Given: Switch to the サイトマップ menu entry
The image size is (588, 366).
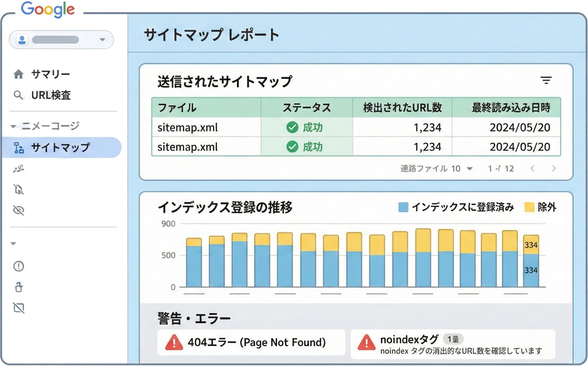Looking at the screenshot, I should point(61,148).
